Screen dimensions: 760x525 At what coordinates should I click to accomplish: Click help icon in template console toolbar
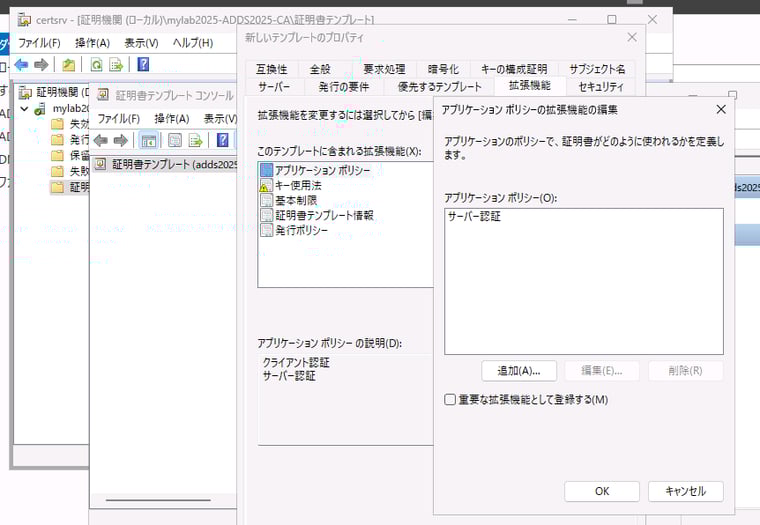tap(222, 140)
